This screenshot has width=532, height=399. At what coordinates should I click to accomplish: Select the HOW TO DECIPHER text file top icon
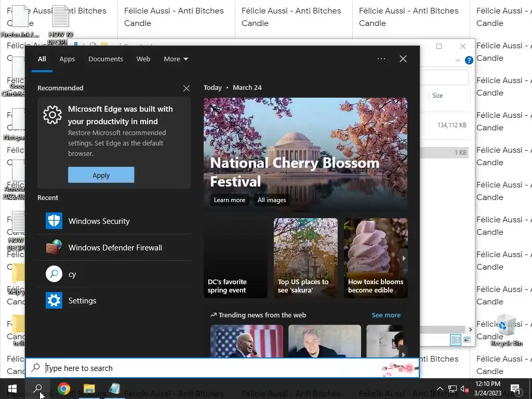61,25
